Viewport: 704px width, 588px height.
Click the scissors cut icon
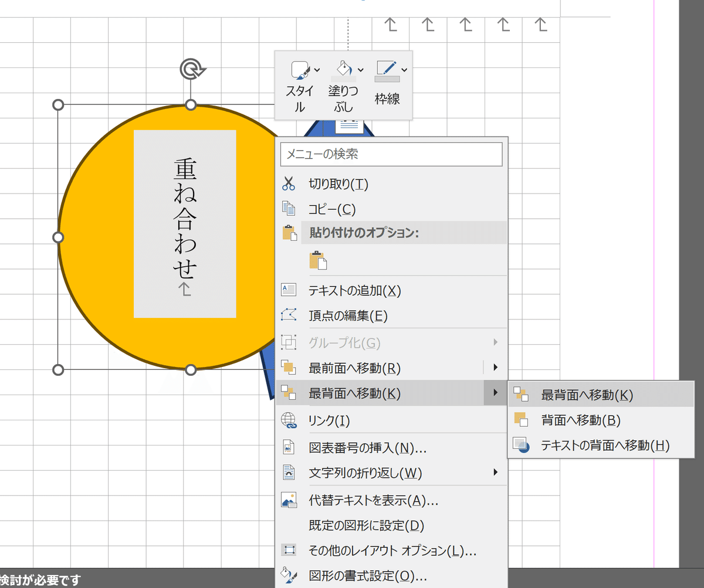[289, 184]
